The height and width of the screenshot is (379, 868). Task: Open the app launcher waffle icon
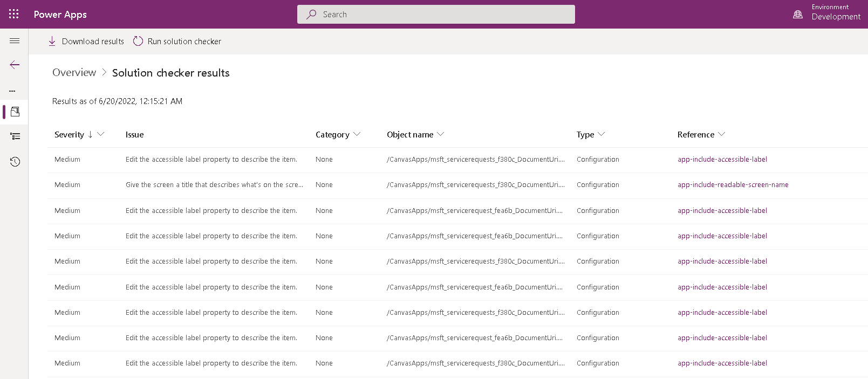click(14, 14)
